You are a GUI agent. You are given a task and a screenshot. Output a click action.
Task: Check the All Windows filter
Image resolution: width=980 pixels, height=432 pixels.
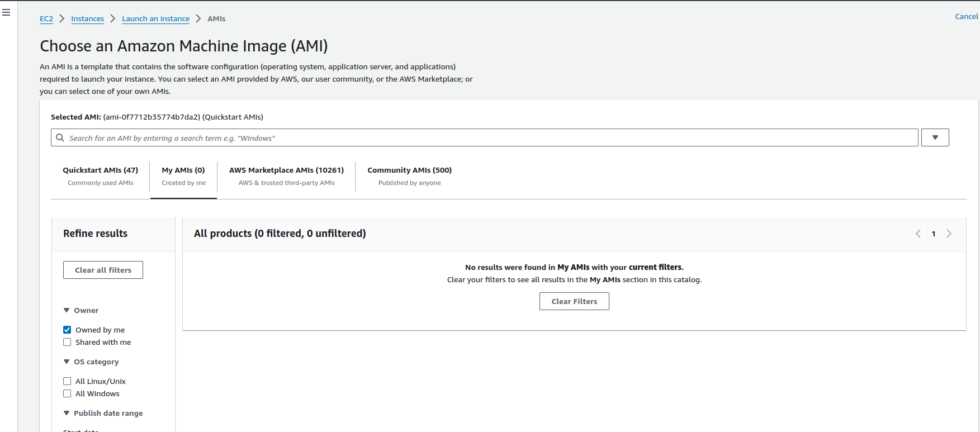point(67,393)
